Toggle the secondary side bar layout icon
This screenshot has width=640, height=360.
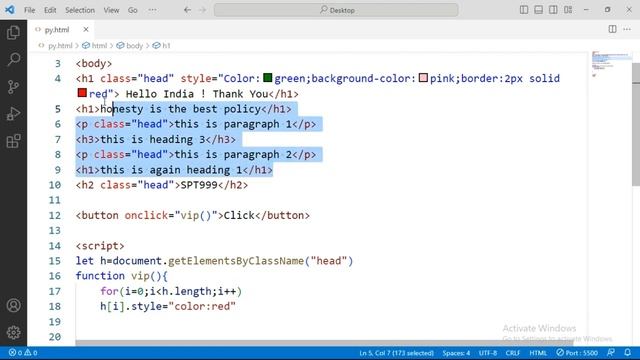click(553, 10)
